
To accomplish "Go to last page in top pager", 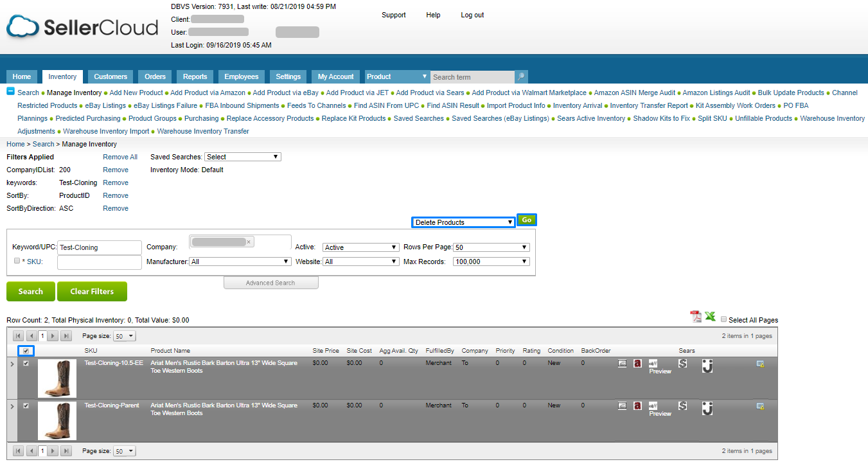I will tap(66, 336).
